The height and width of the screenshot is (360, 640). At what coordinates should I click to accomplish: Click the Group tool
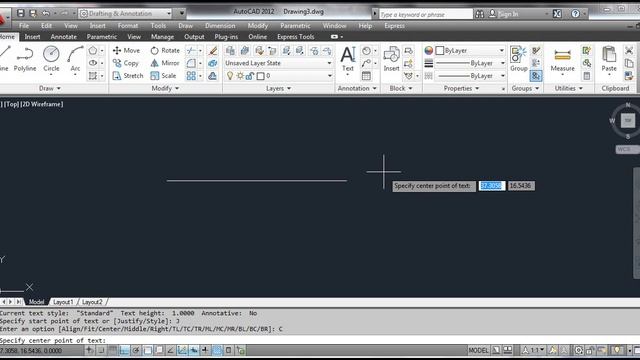point(519,59)
